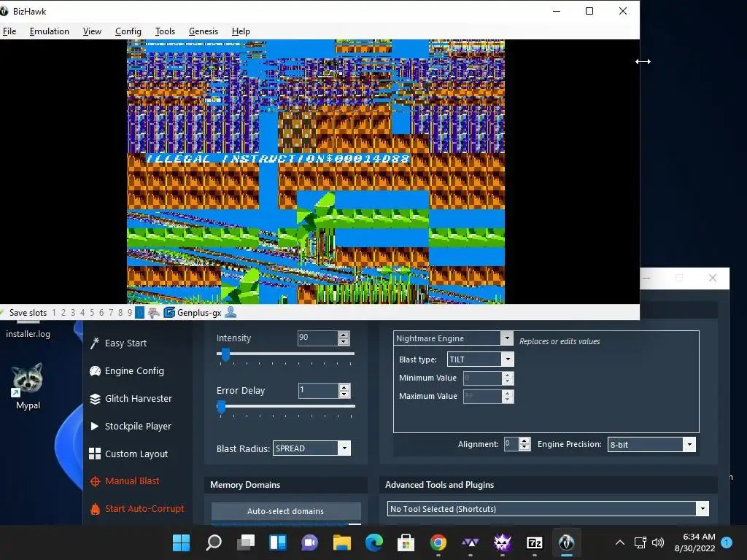Click the Manual Blast label

(x=132, y=481)
